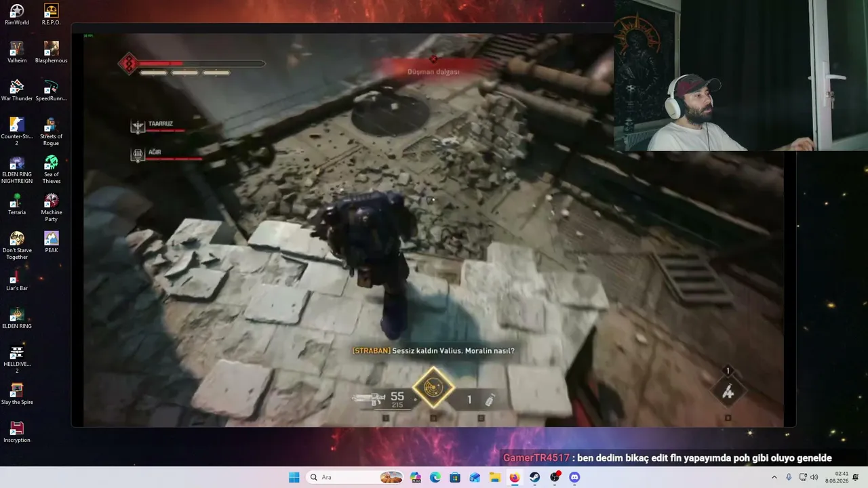Open File Explorer from the taskbar
This screenshot has height=488, width=868.
click(x=495, y=477)
